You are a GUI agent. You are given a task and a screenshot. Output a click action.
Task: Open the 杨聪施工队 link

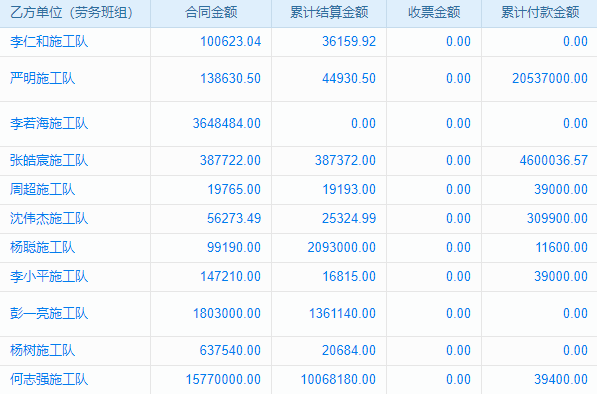(43, 247)
